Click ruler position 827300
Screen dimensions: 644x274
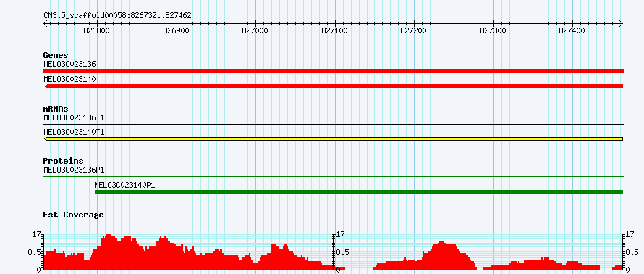[493, 31]
